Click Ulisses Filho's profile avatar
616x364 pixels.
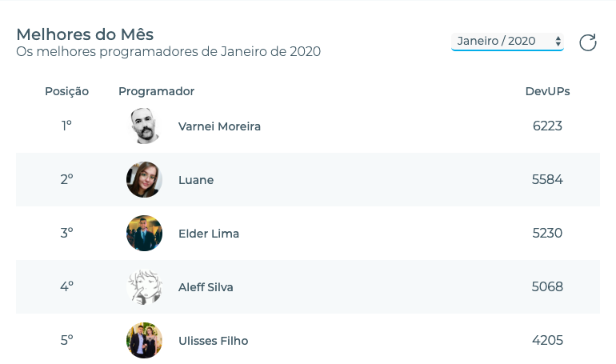145,340
